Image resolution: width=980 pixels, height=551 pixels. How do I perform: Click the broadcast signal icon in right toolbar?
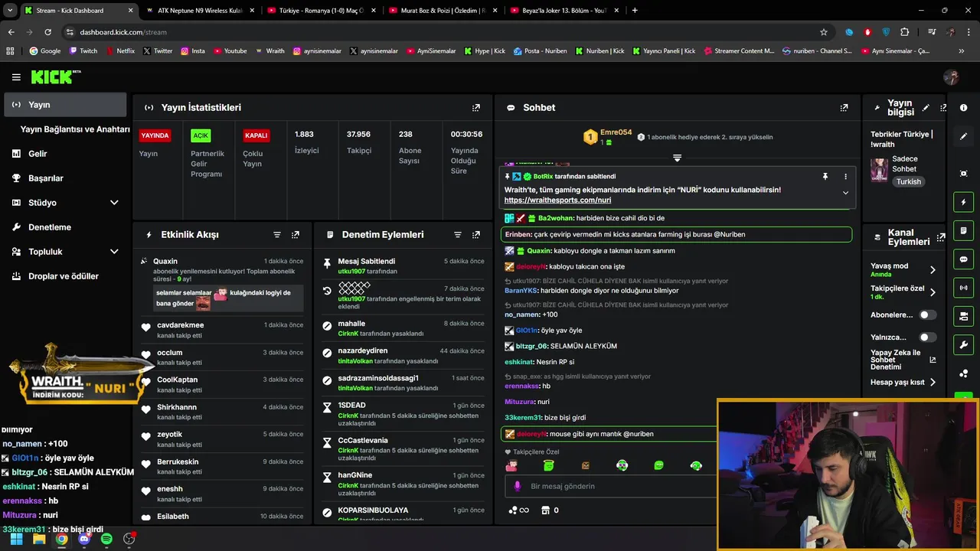(964, 288)
